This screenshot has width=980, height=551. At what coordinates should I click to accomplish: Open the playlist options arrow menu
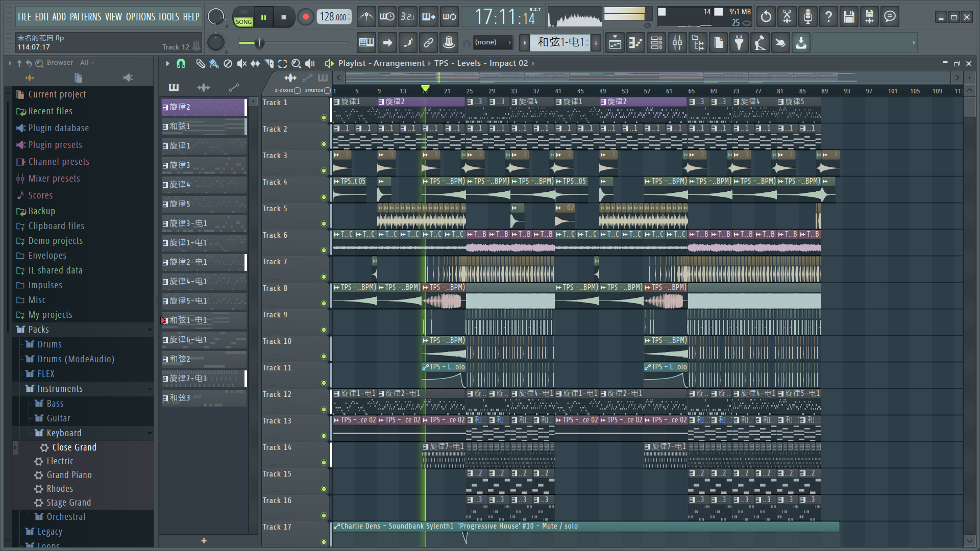tap(167, 63)
